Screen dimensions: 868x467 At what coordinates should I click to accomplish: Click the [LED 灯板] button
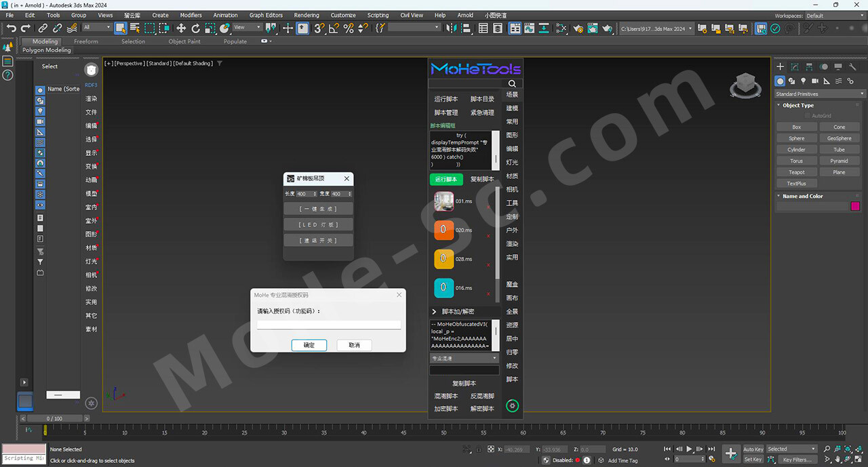(x=319, y=224)
